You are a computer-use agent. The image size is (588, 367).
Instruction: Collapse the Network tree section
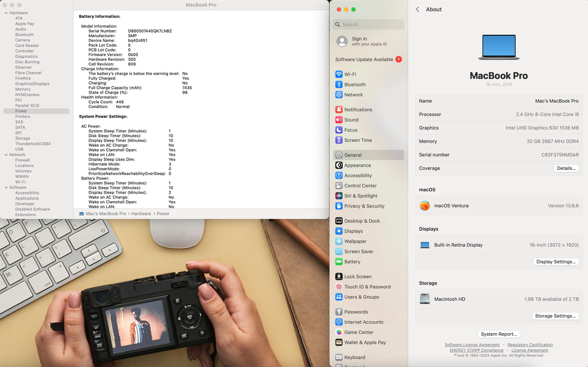[6, 155]
